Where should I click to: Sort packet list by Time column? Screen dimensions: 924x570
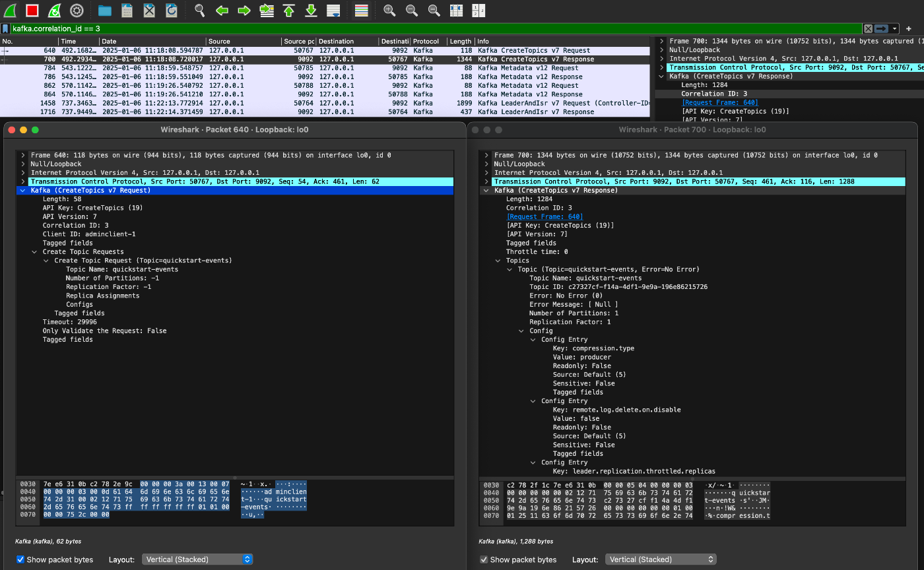pyautogui.click(x=78, y=41)
